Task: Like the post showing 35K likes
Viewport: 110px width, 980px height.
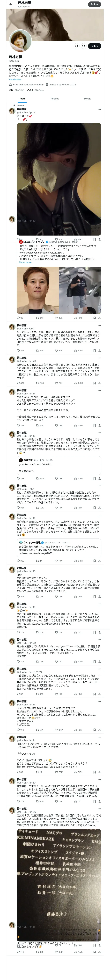Action: 57,318
